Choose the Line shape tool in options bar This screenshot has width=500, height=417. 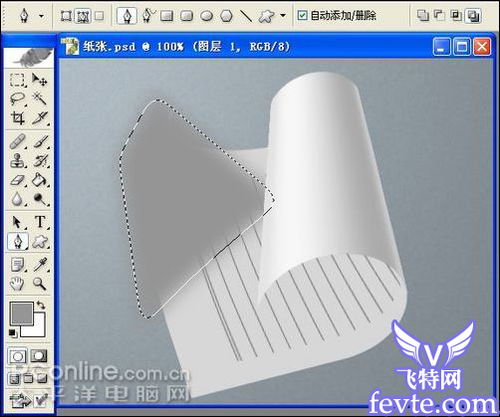point(246,16)
